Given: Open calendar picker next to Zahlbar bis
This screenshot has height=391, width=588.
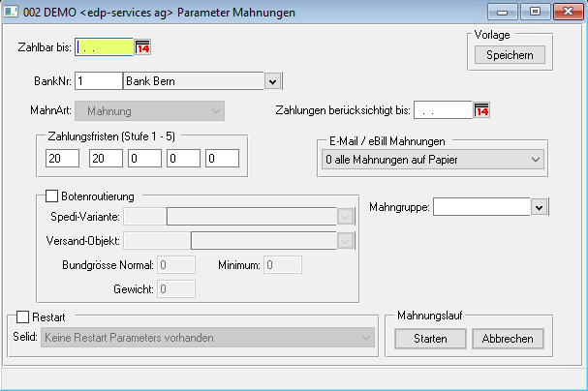Looking at the screenshot, I should tap(143, 46).
